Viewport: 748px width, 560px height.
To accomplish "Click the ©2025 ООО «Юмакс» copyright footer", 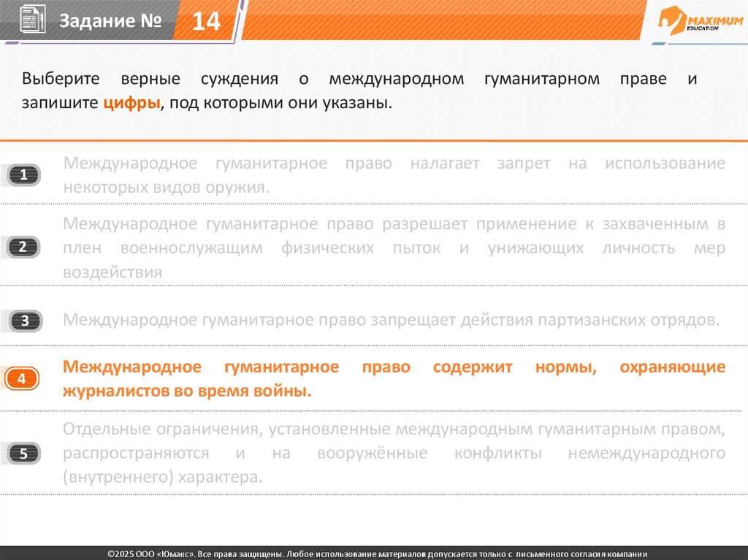I will click(x=378, y=554).
